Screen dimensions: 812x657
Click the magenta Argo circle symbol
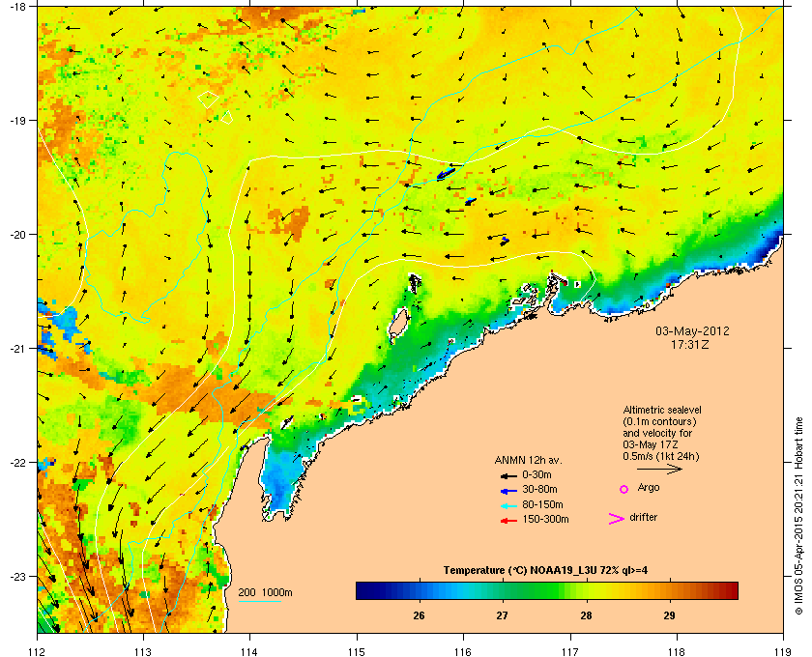(x=624, y=489)
